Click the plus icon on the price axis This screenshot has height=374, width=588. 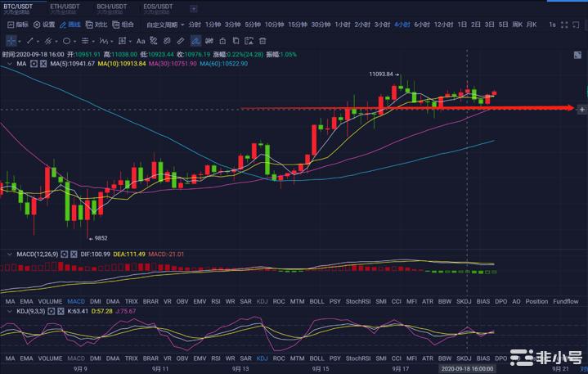coord(581,110)
